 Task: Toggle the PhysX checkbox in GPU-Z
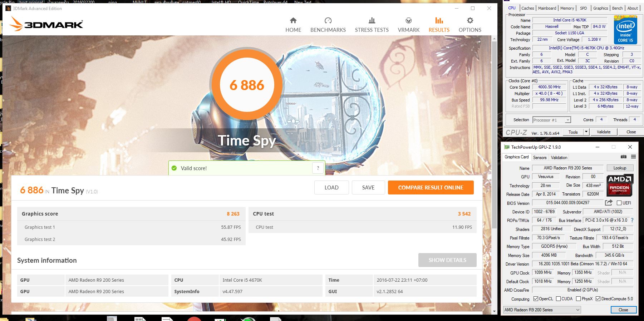point(578,299)
